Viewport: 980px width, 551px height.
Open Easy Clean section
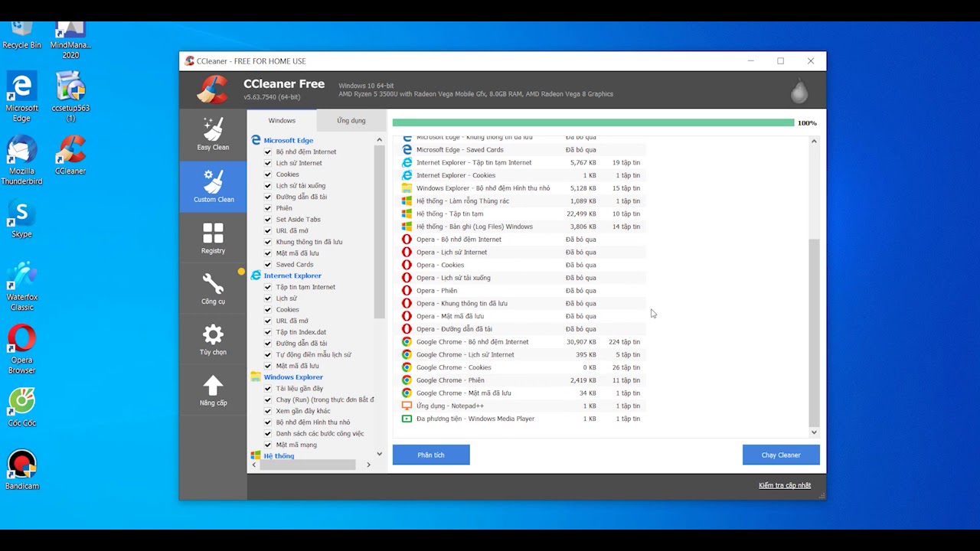213,135
